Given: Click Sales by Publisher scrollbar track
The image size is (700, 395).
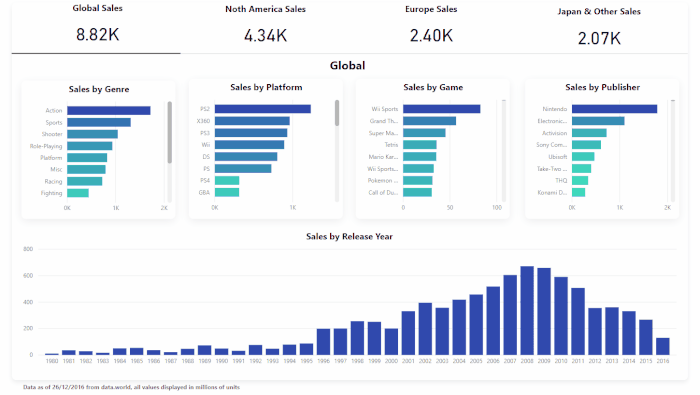Looking at the screenshot, I should click(x=672, y=150).
